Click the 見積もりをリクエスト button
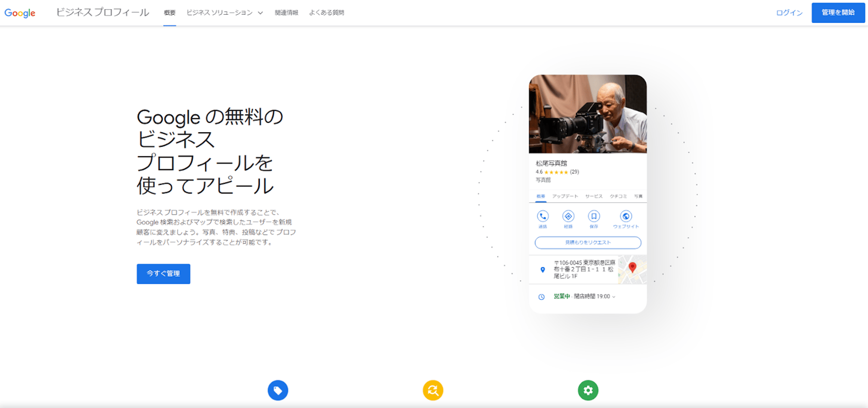Image resolution: width=868 pixels, height=408 pixels. (x=588, y=242)
